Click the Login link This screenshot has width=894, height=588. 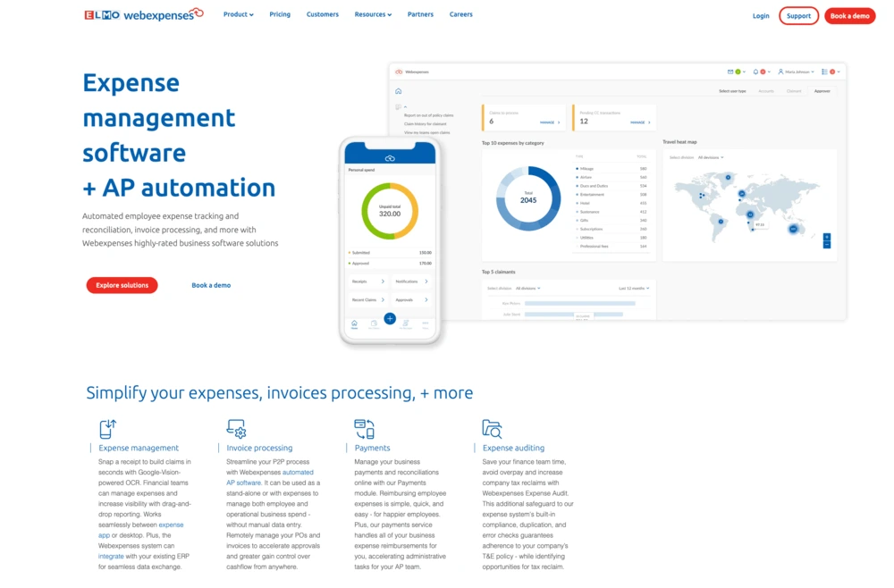pos(761,16)
